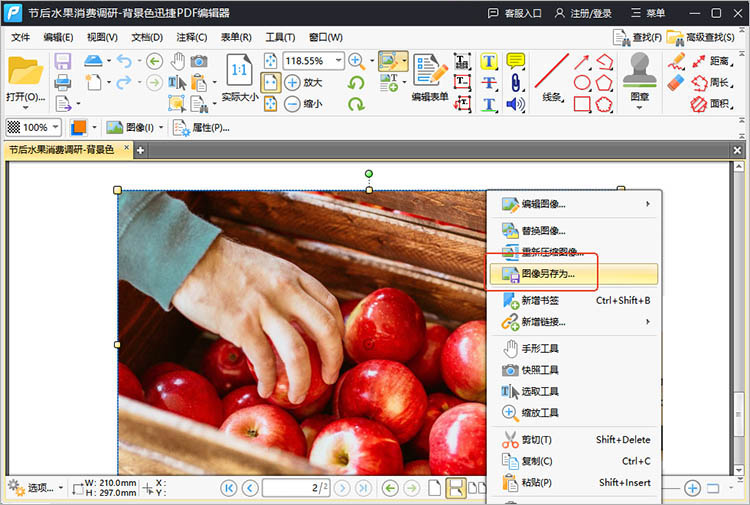Select the Sticky Note comment tool
The image size is (750, 505).
point(515,61)
